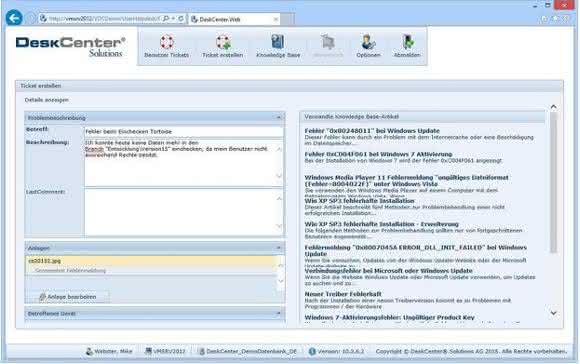
Task: Collapse the Anlagen section
Action: [x=279, y=247]
